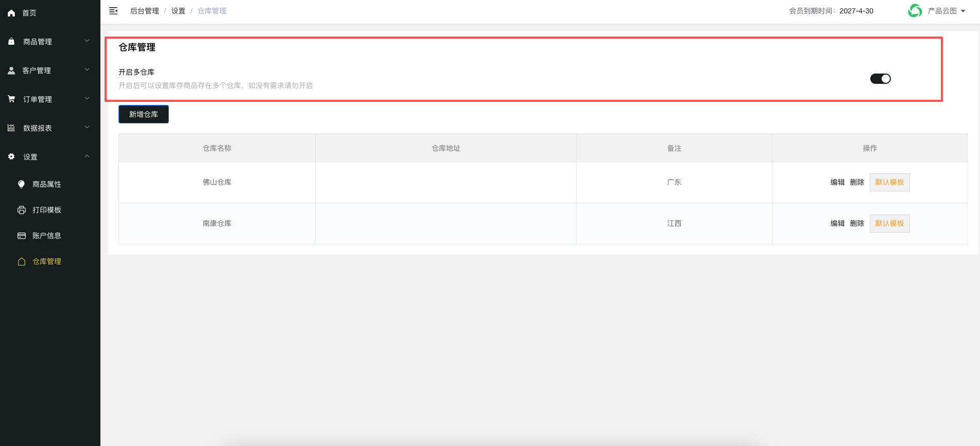The image size is (980, 446).
Task: Click the 备注 column header
Action: [674, 148]
